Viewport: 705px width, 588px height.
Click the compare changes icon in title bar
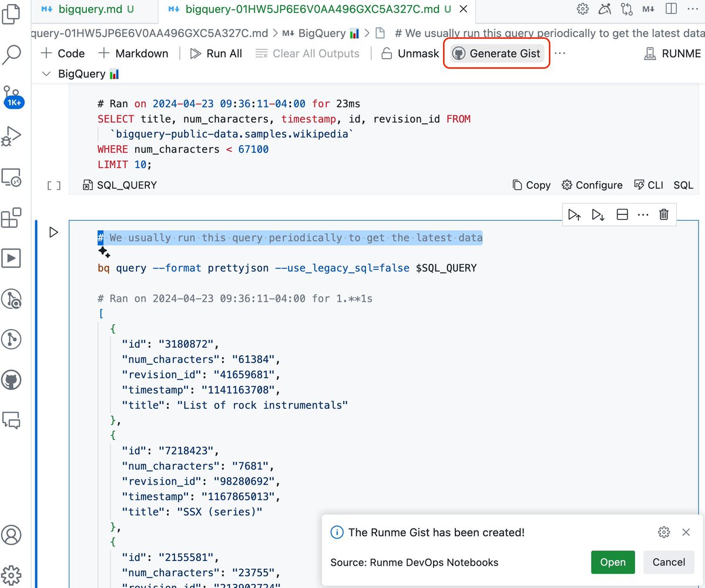click(626, 9)
